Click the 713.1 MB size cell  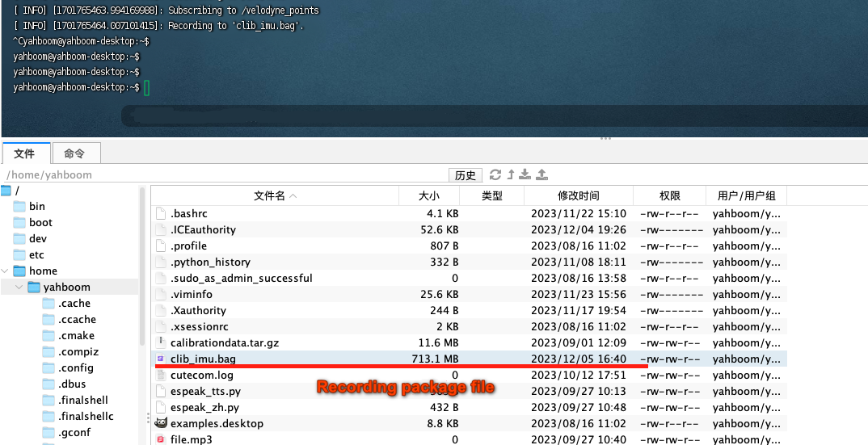[x=435, y=359]
